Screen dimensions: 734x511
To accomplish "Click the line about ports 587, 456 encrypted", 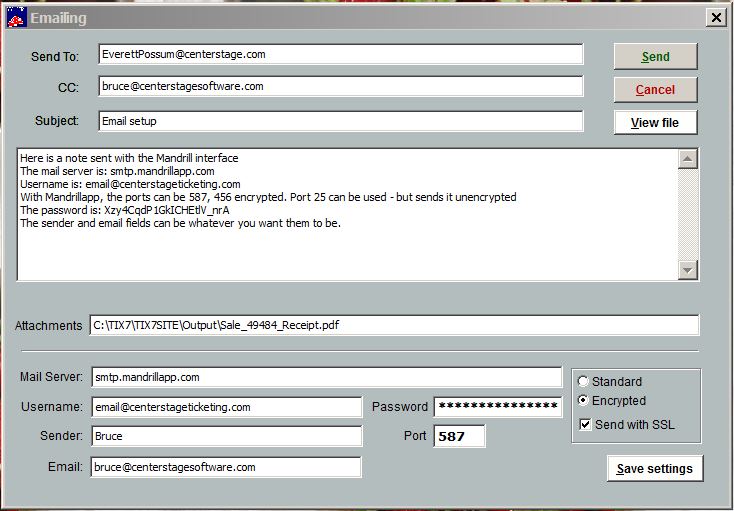I will point(268,197).
